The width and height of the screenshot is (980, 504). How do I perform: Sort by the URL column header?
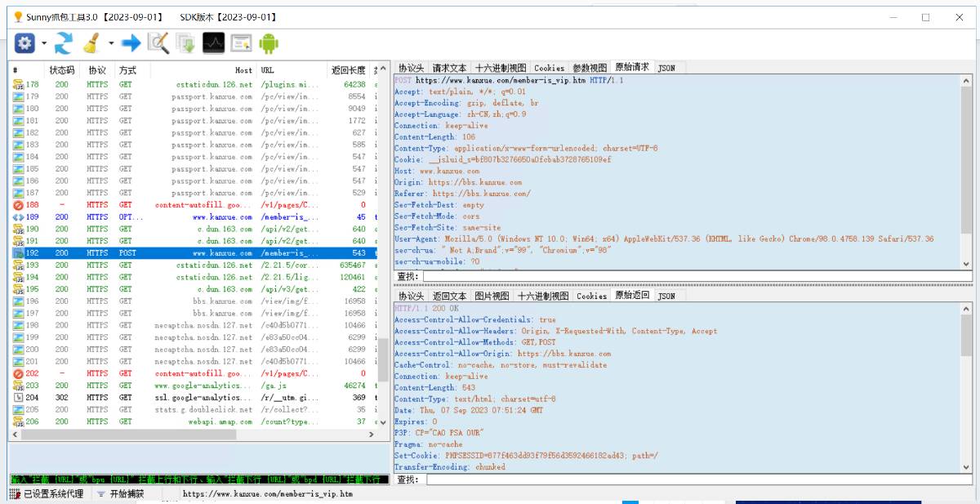292,70
